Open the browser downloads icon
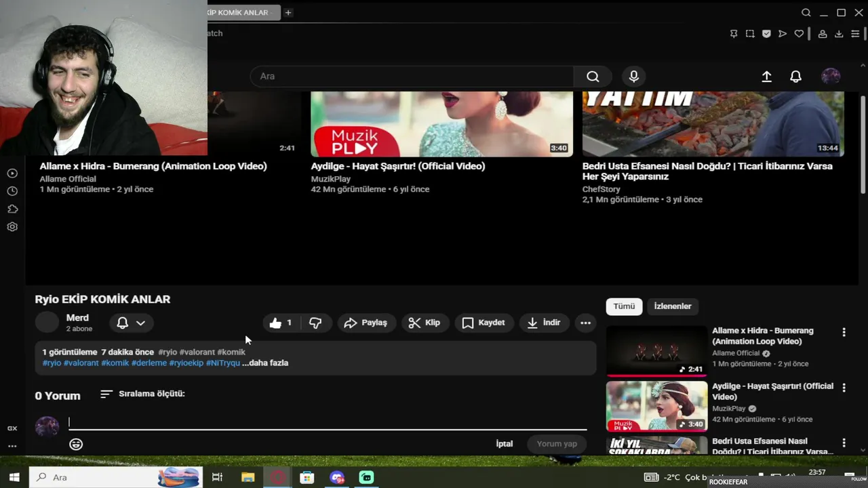 pyautogui.click(x=839, y=33)
